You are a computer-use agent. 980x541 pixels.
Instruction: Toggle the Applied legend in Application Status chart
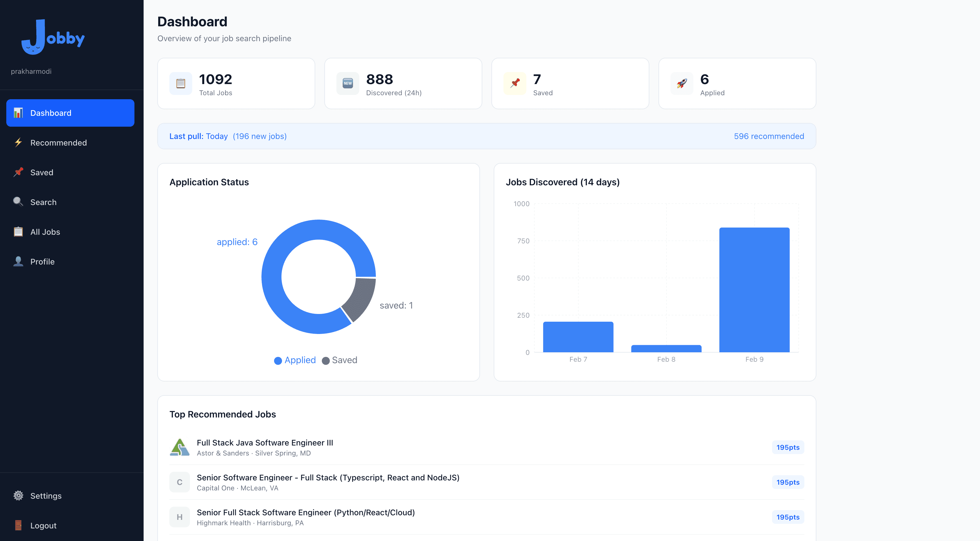coord(295,360)
